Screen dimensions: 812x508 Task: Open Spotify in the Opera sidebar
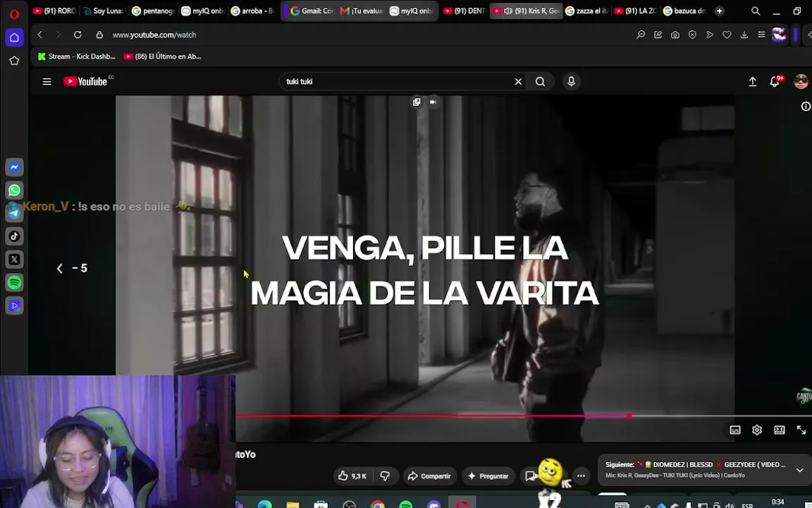(14, 282)
